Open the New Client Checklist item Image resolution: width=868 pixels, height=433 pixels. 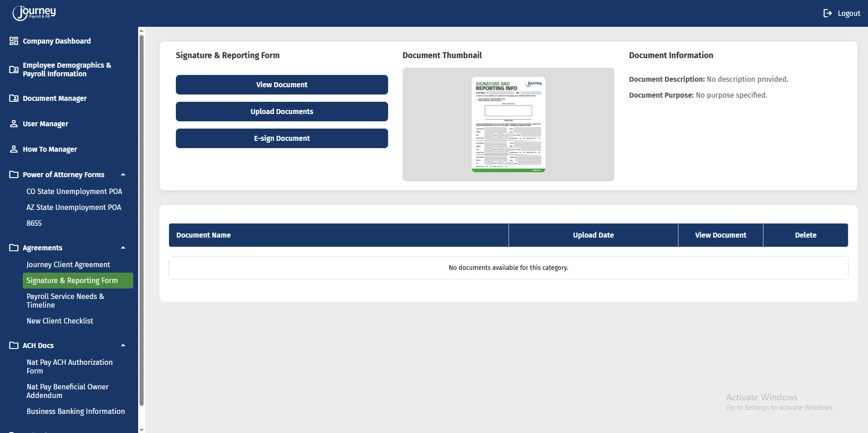tap(60, 321)
